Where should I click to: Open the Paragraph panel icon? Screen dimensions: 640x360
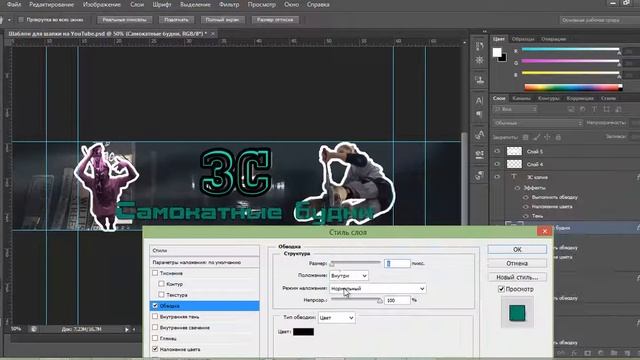(480, 115)
